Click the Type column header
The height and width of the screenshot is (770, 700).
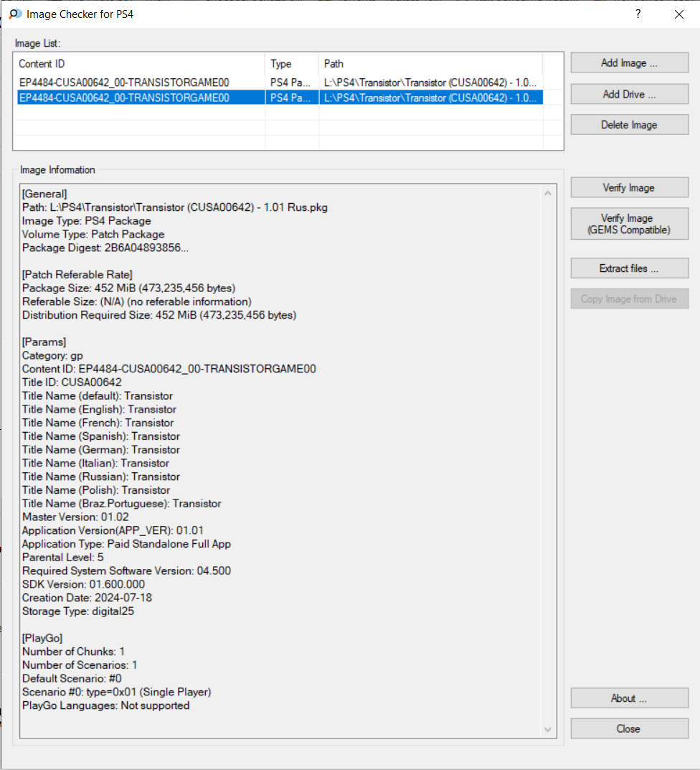tap(292, 64)
